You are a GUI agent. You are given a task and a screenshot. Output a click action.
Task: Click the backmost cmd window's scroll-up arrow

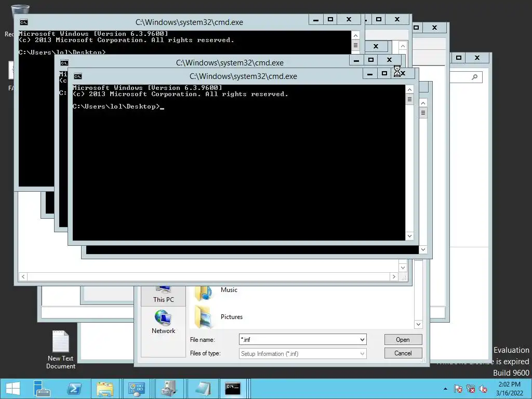[355, 35]
